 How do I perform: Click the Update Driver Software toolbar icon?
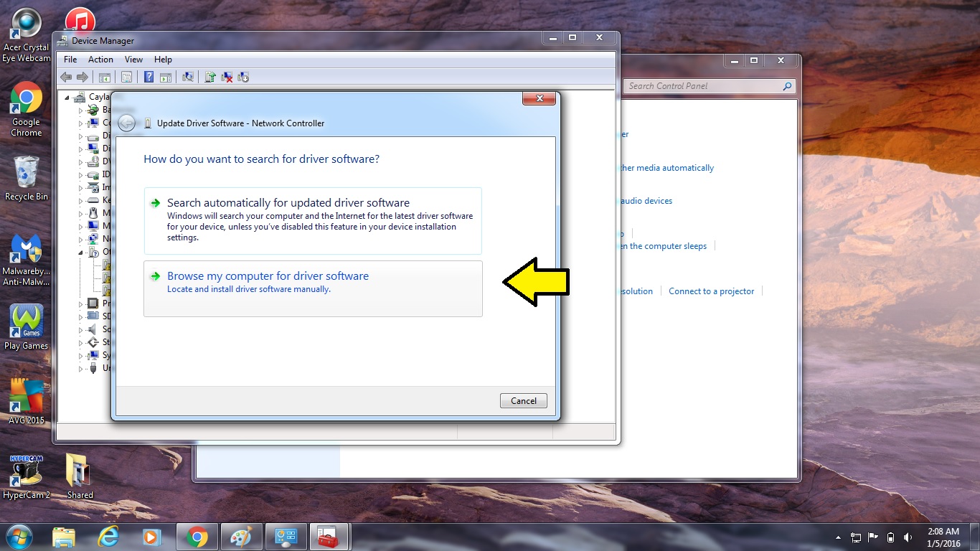click(x=211, y=77)
